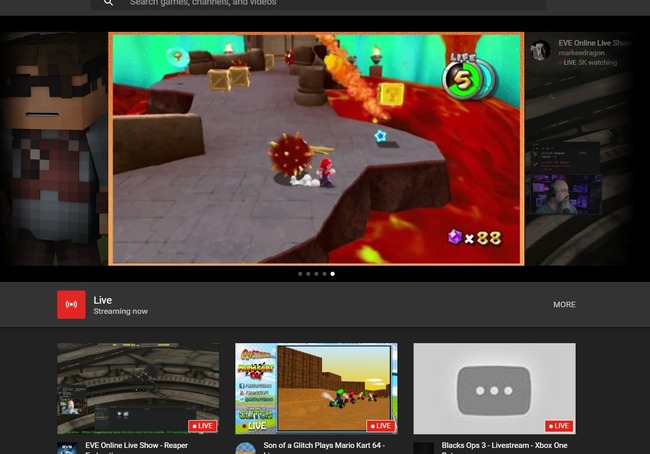
Task: Show the previous Minecraft carousel slide
Action: pos(54,149)
